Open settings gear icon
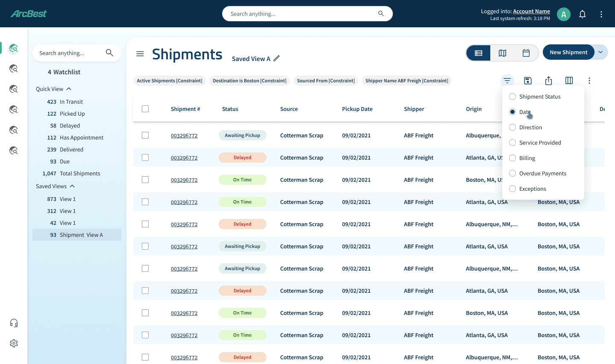 [x=14, y=343]
